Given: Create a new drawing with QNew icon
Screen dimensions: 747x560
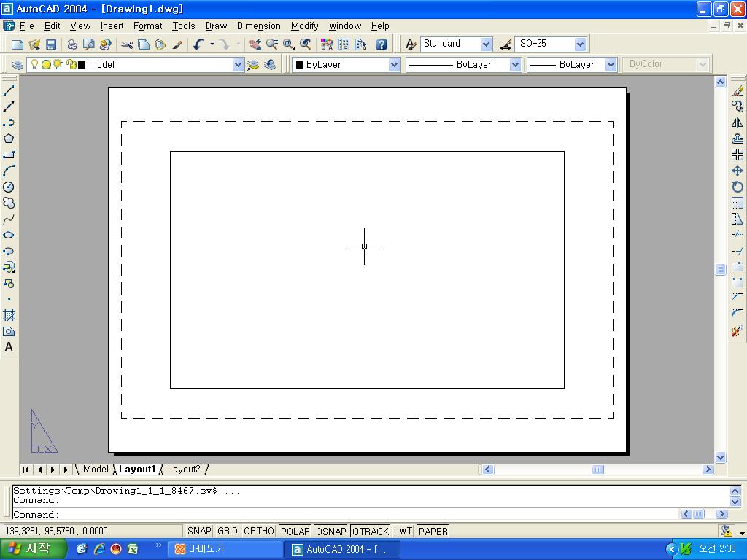Looking at the screenshot, I should pos(18,44).
